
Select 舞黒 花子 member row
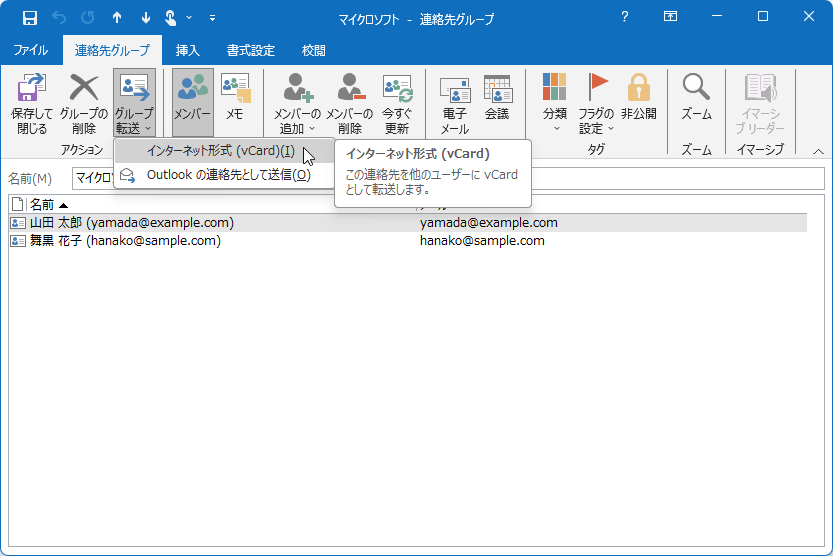408,241
